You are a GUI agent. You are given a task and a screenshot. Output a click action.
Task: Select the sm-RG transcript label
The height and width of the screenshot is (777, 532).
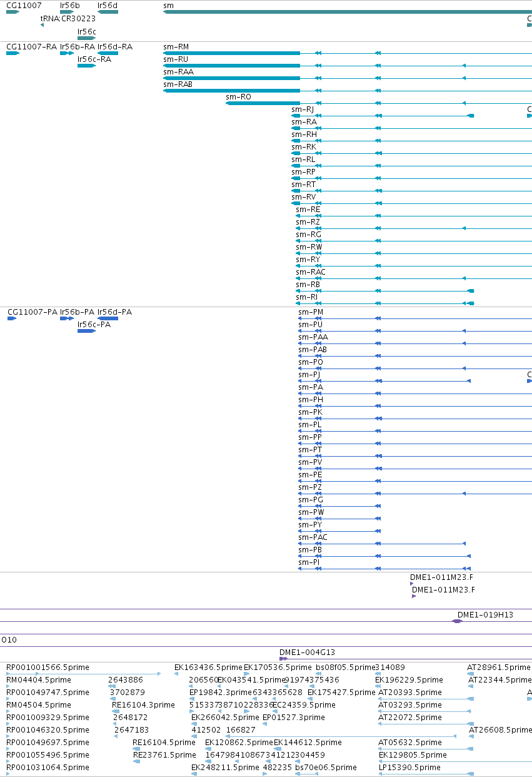pos(308,235)
